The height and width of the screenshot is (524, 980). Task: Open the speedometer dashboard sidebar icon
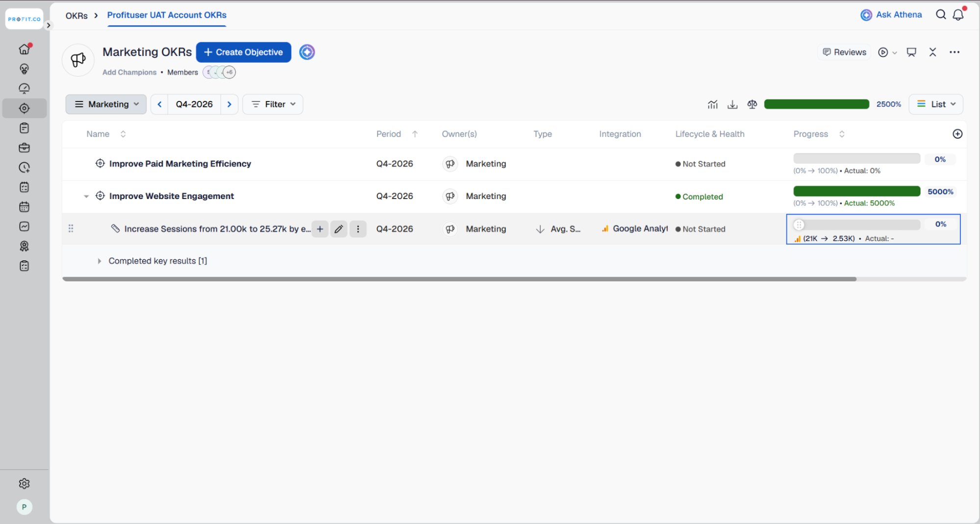click(x=24, y=88)
